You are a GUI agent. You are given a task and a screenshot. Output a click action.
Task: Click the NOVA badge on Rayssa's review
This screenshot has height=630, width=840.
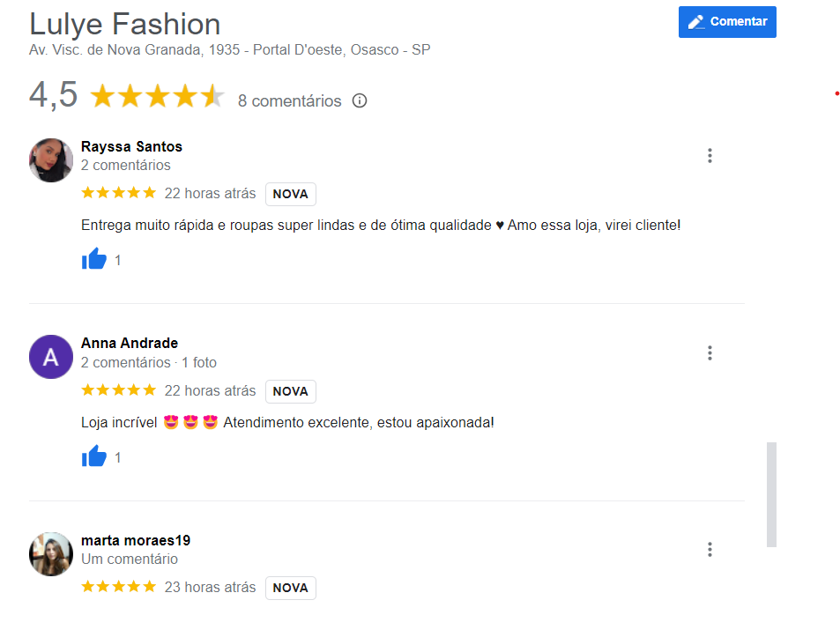290,194
